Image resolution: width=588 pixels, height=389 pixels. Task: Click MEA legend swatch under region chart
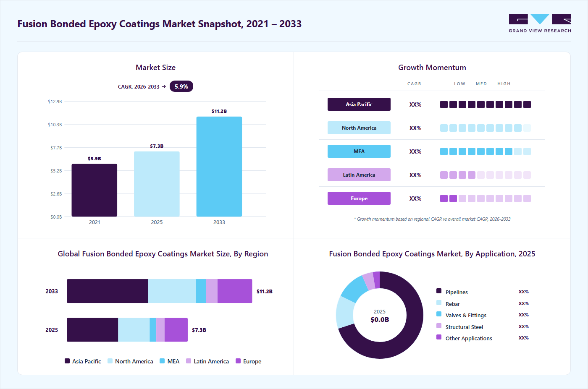coord(162,361)
